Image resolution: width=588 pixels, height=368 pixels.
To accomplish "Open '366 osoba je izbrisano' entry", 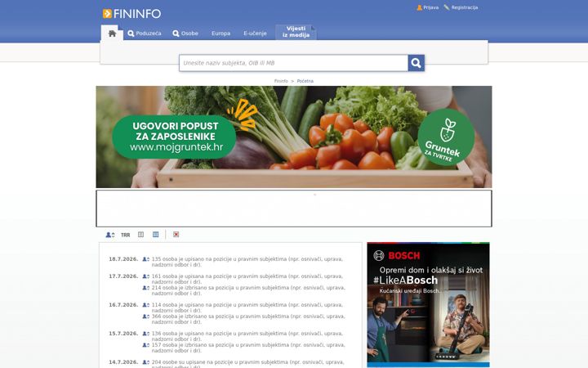I will (x=248, y=319).
